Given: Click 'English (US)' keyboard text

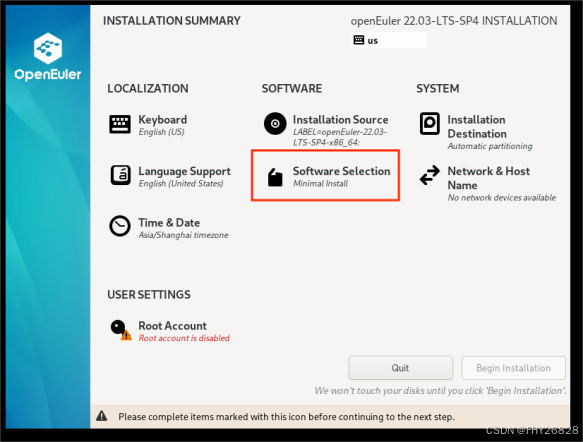Looking at the screenshot, I should (161, 132).
